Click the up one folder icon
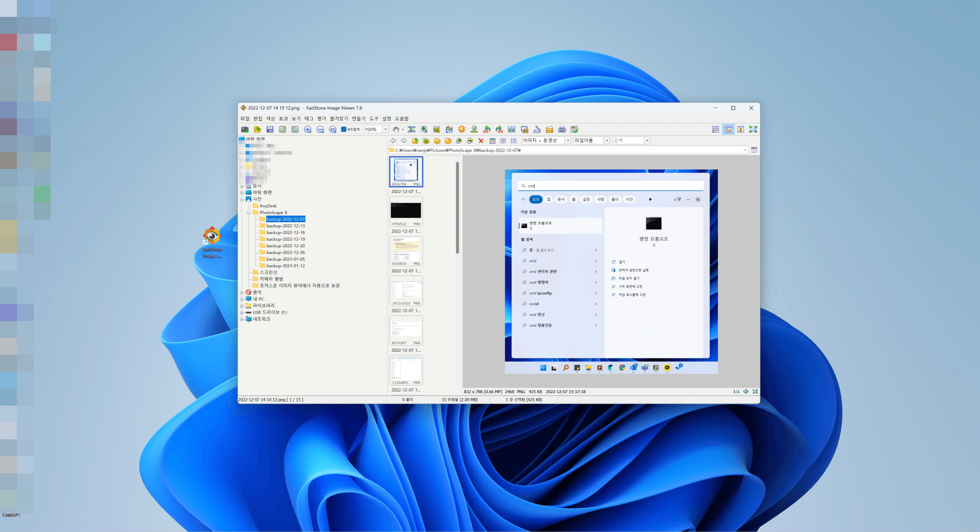 pos(415,141)
